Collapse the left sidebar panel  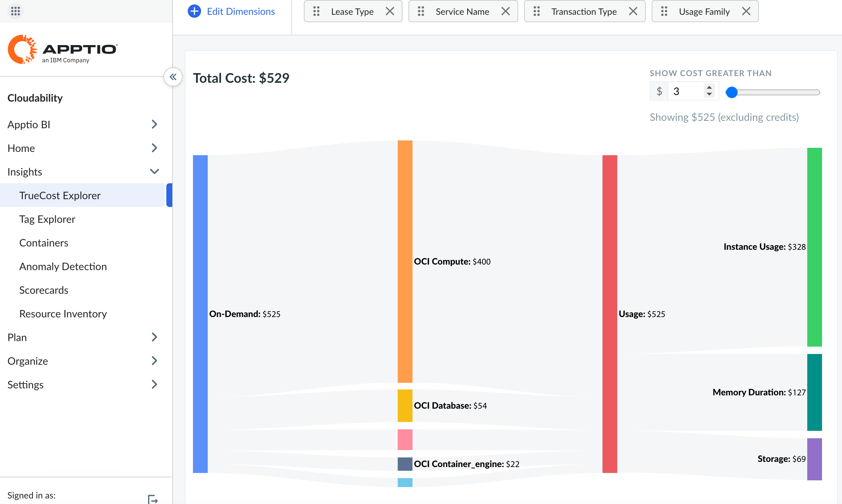pyautogui.click(x=173, y=77)
